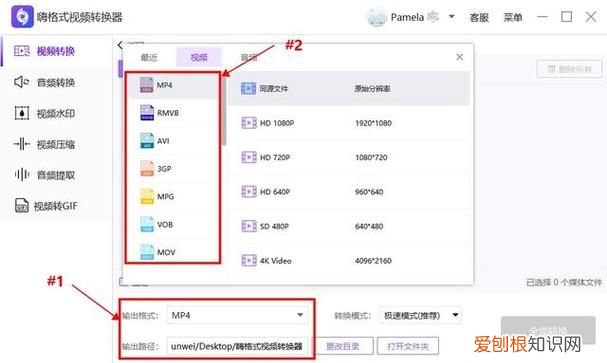Click 已选择 0 个媒体文件 status text
607x363 pixels.
564,282
